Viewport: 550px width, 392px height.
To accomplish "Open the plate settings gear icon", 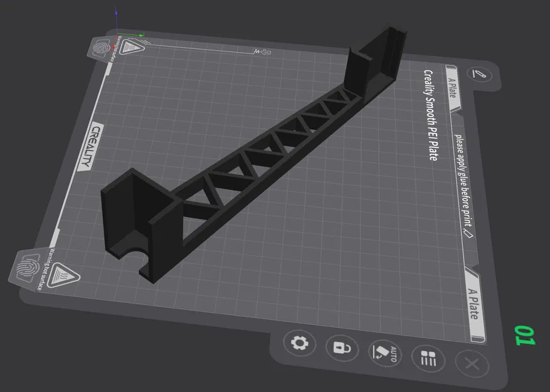I will [299, 343].
